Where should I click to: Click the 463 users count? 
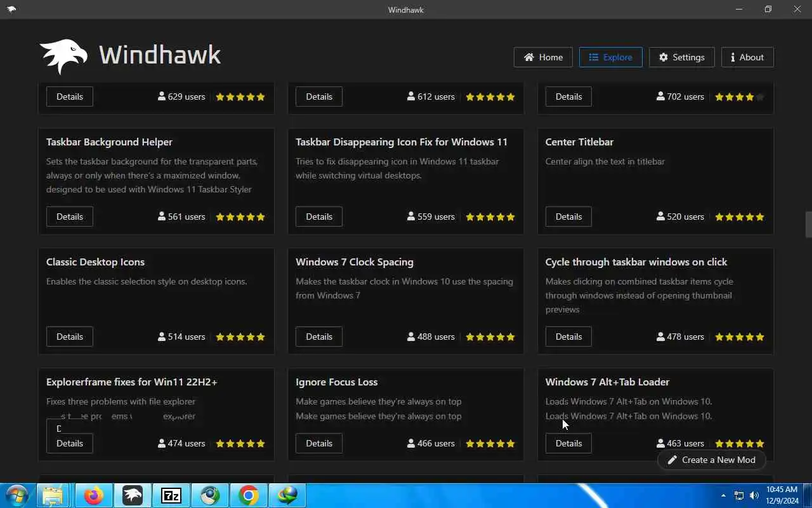click(685, 443)
